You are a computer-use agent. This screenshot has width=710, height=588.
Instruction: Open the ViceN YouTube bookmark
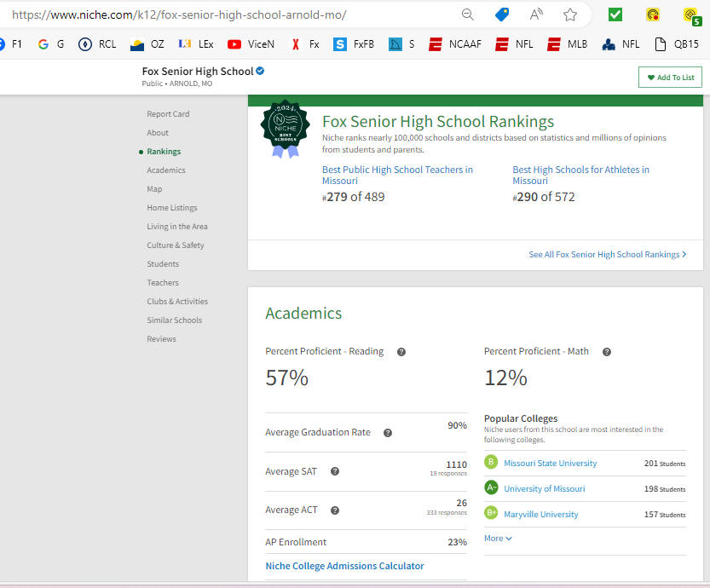[x=251, y=44]
